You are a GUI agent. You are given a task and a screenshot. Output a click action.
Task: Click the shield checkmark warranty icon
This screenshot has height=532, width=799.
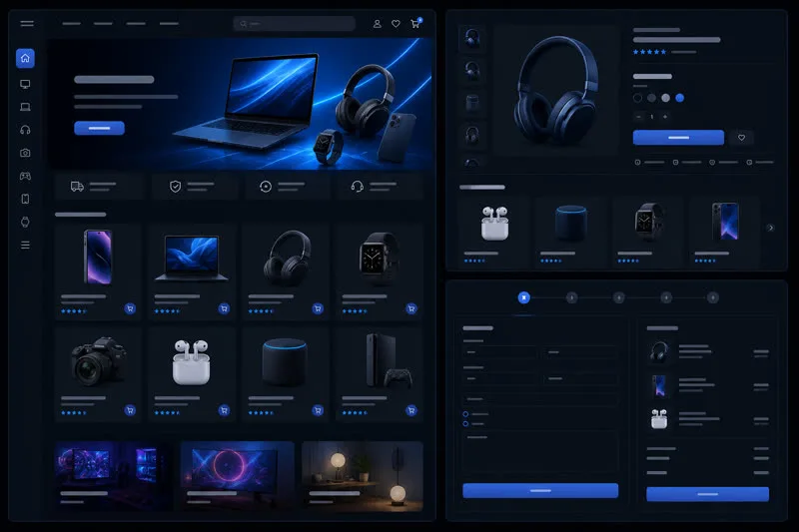coord(175,187)
